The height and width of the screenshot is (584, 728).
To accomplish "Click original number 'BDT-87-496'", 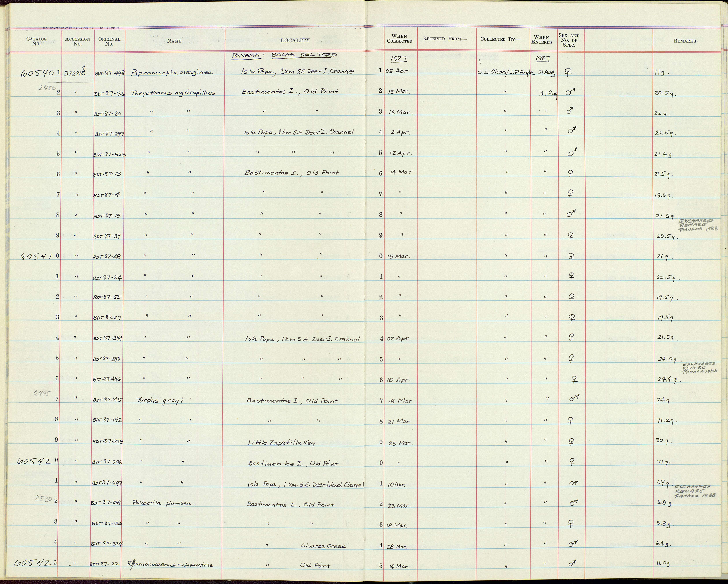I will pyautogui.click(x=107, y=379).
